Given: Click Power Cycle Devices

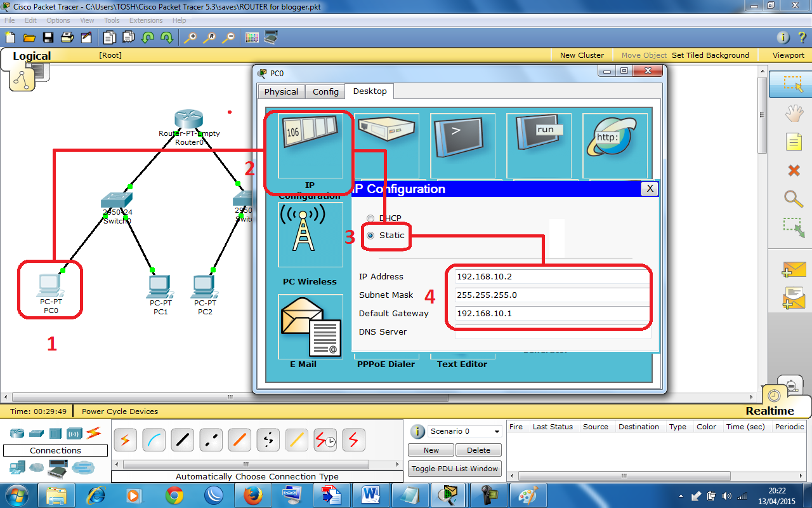Looking at the screenshot, I should [x=120, y=411].
